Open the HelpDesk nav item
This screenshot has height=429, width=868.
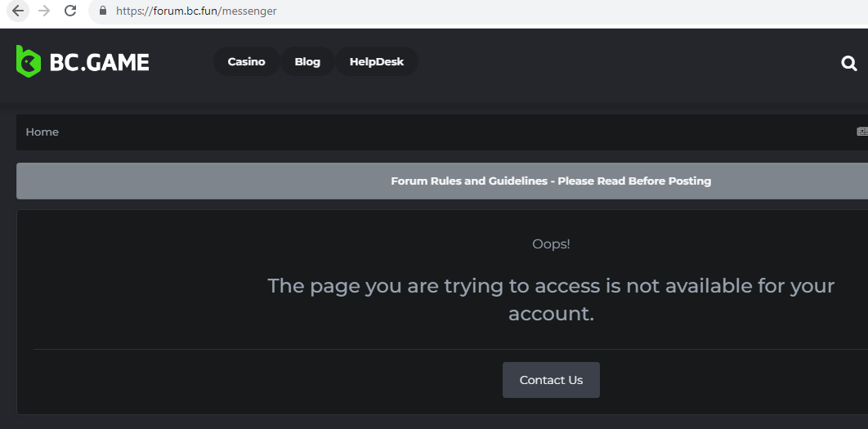[377, 62]
